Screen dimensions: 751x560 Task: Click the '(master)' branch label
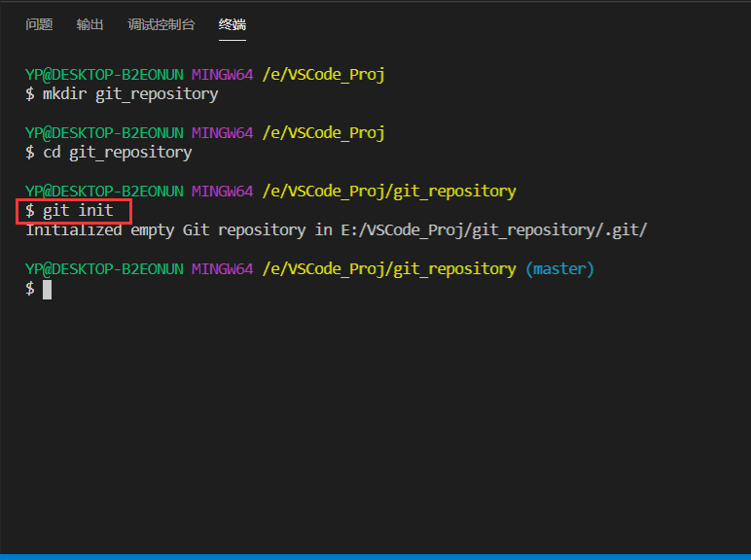point(559,269)
